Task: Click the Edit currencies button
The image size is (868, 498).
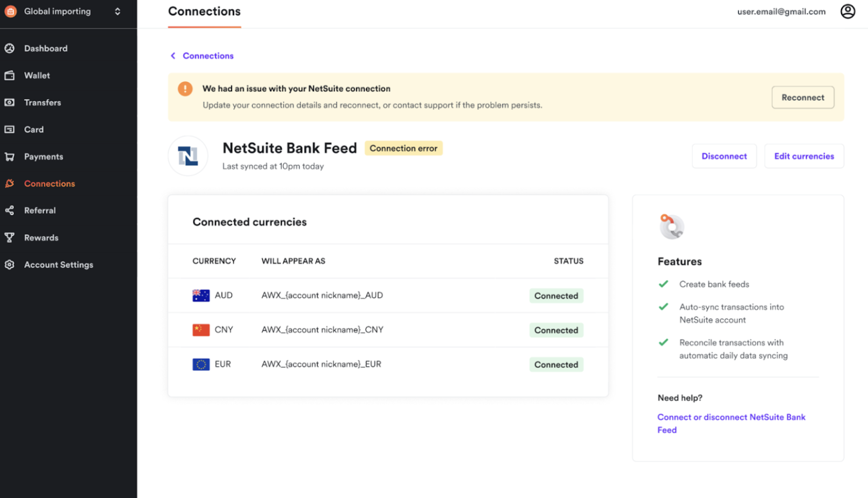Action: (x=804, y=156)
